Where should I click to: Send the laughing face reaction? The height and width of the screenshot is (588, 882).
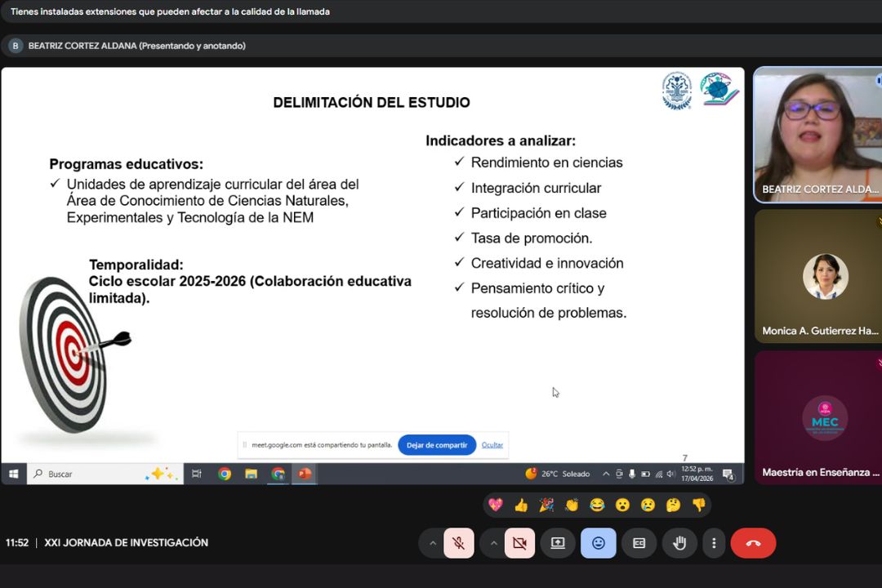(597, 505)
